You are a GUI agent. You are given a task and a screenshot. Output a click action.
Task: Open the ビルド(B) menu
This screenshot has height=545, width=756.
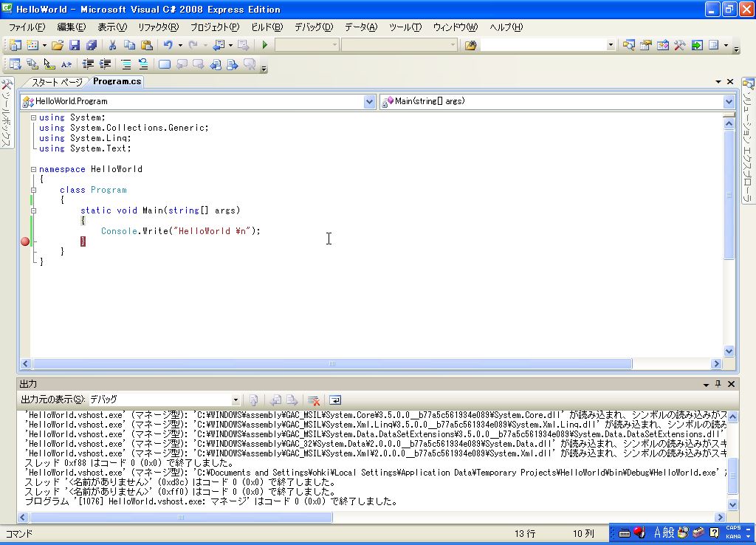click(267, 27)
